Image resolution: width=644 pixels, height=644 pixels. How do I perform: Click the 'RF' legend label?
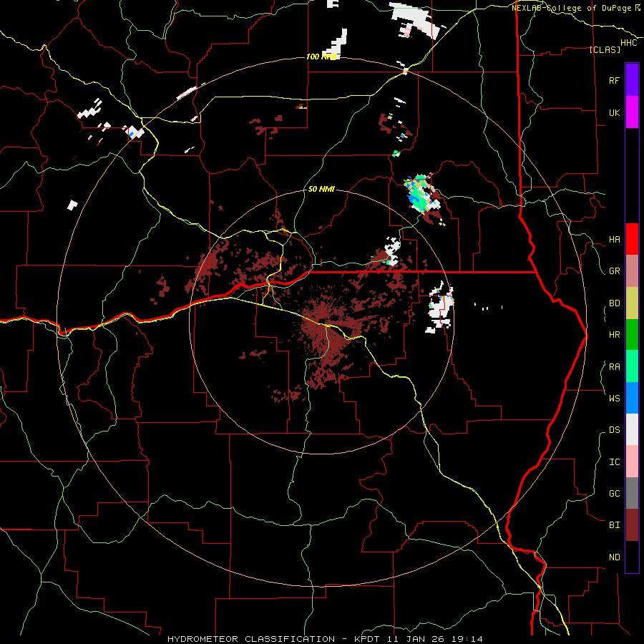click(614, 80)
